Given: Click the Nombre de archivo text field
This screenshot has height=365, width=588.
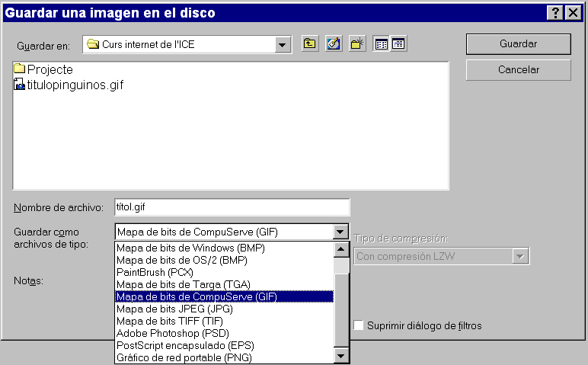Looking at the screenshot, I should point(232,207).
